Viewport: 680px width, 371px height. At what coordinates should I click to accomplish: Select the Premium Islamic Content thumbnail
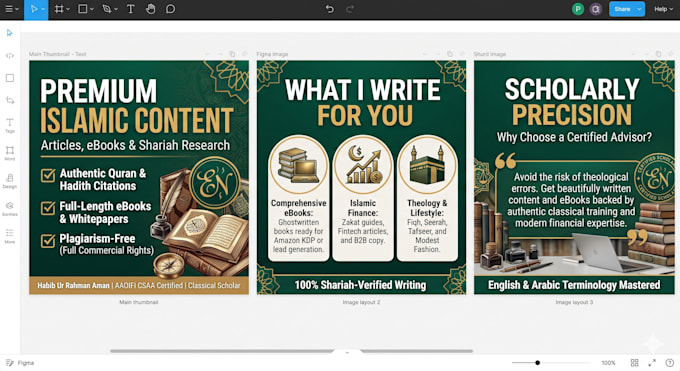click(x=139, y=177)
